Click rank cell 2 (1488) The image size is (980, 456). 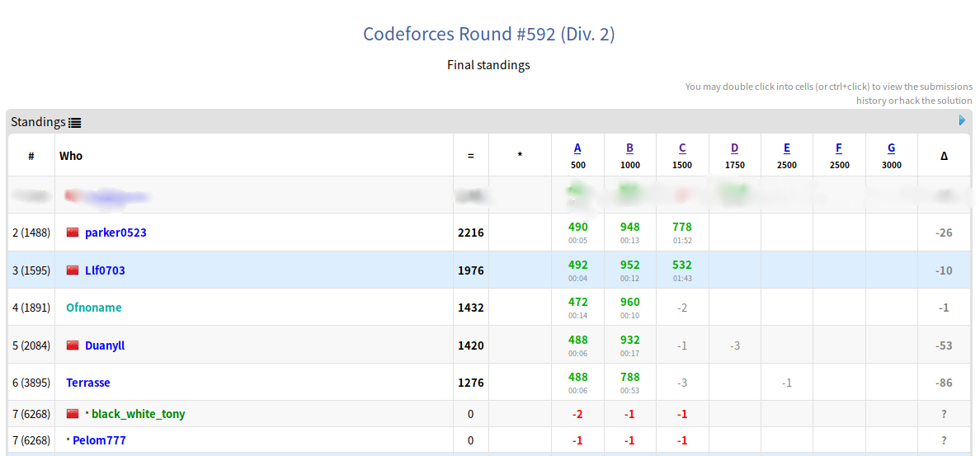point(31,233)
